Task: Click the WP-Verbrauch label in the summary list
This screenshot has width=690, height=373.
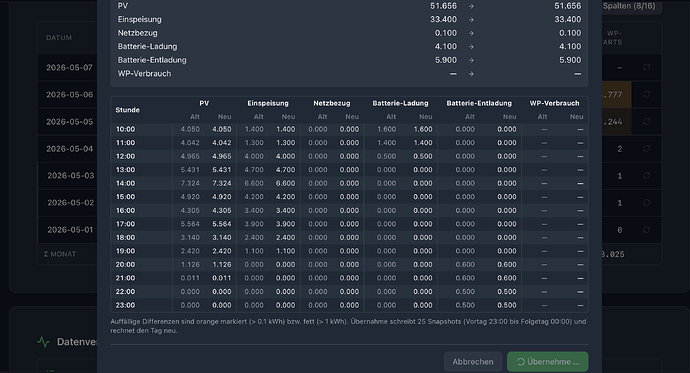Action: click(x=144, y=73)
